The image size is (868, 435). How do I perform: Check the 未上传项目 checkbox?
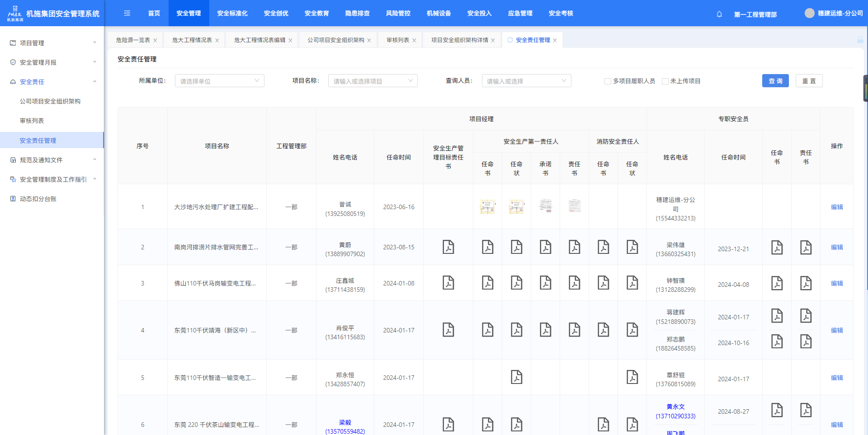point(665,81)
